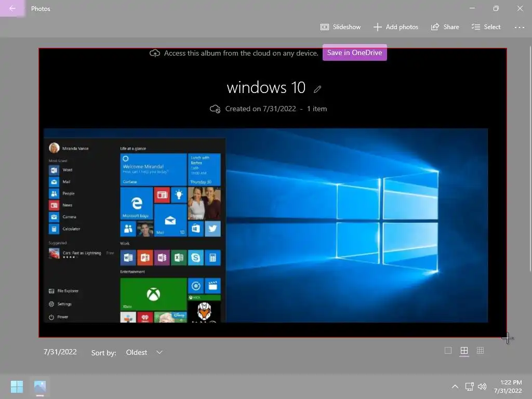Click the 7/31/2022 date label

tap(60, 352)
